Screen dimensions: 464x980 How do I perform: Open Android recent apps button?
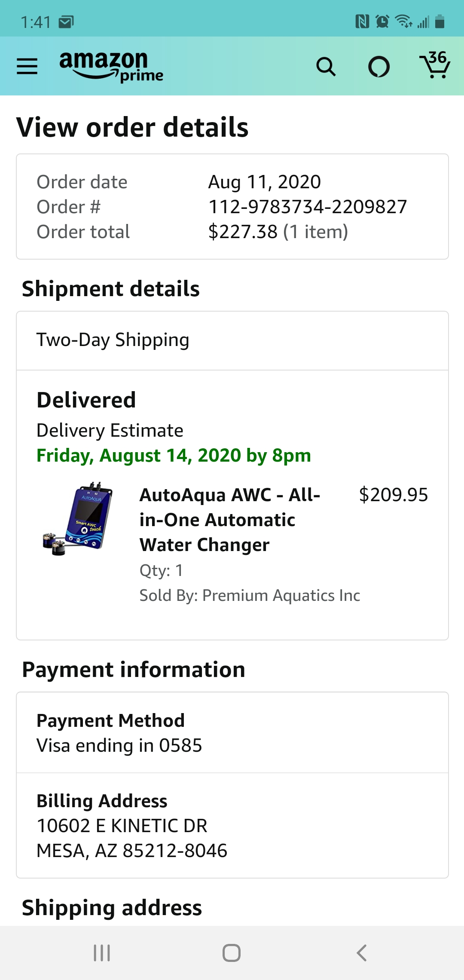point(102,952)
